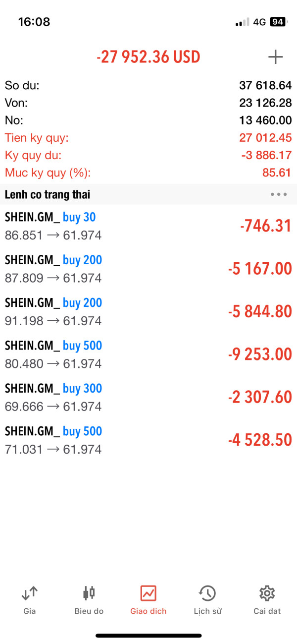Expand the SHEIN.GM_ buy 30 position

[x=148, y=226]
